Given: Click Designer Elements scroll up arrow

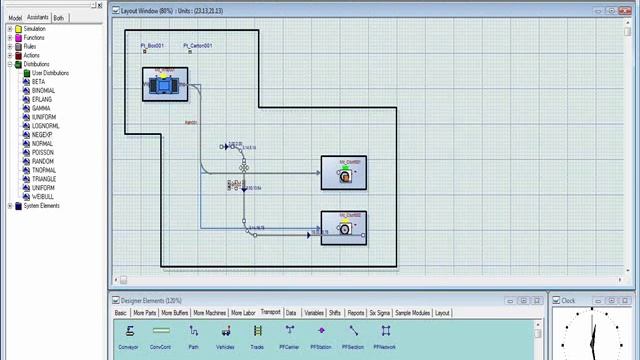Looking at the screenshot, I should (538, 325).
